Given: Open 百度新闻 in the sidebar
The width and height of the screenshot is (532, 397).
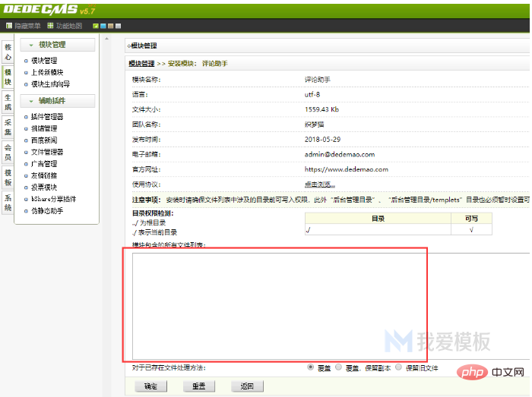Looking at the screenshot, I should click(x=44, y=140).
